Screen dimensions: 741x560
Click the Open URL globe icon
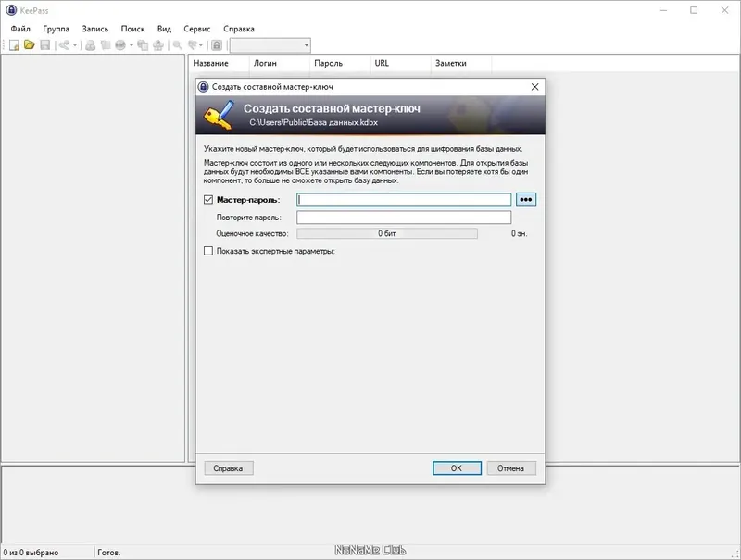(120, 45)
